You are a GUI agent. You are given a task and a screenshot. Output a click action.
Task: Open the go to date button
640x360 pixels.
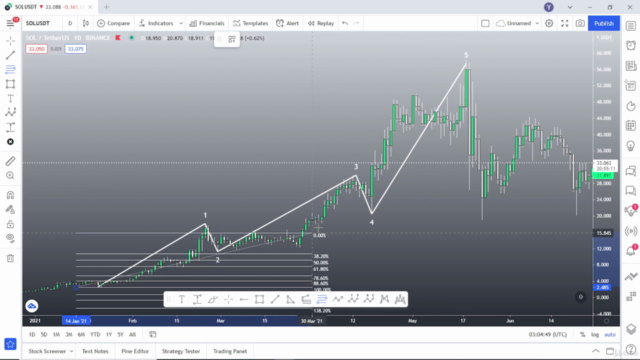pyautogui.click(x=153, y=334)
